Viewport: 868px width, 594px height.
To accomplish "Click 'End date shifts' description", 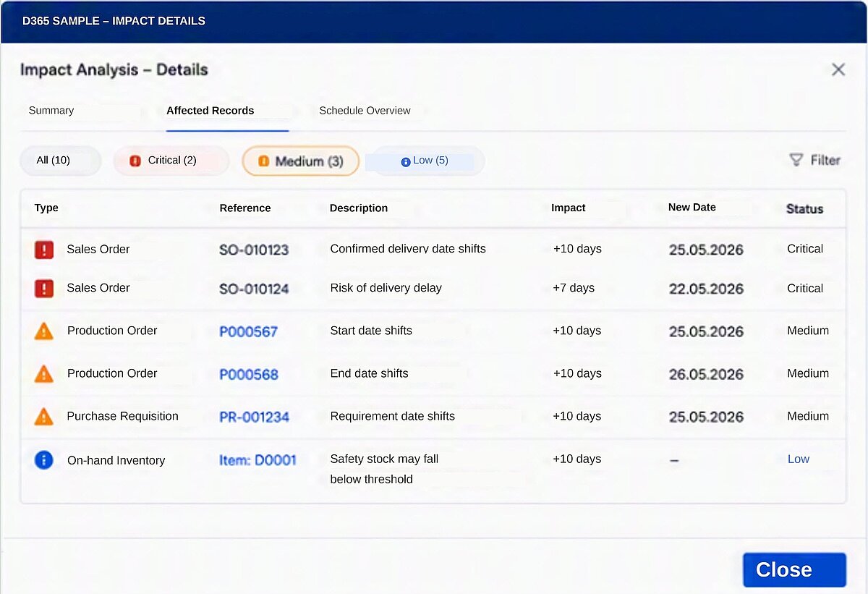I will pyautogui.click(x=370, y=373).
